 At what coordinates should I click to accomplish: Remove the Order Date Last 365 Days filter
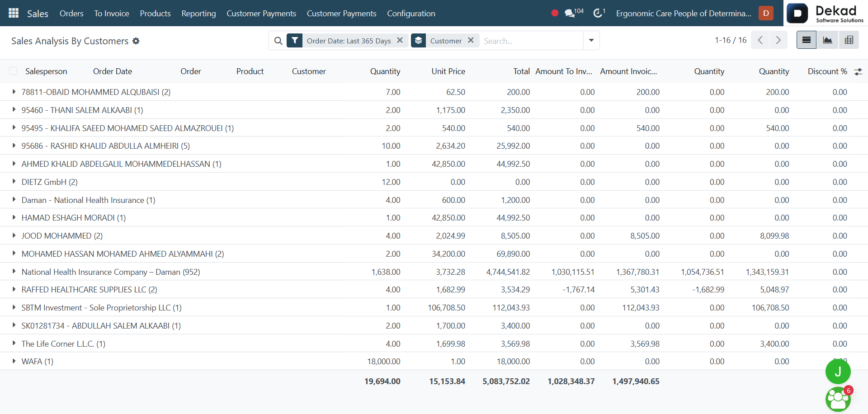(x=400, y=40)
